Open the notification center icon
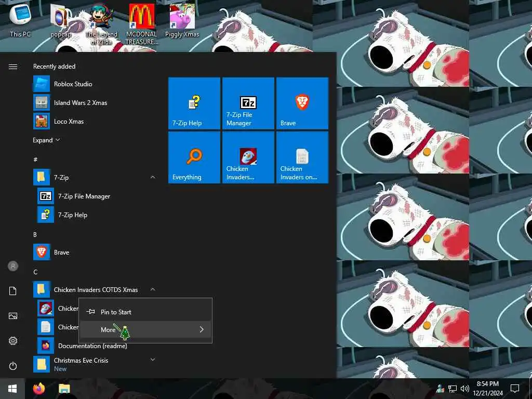 click(x=515, y=389)
